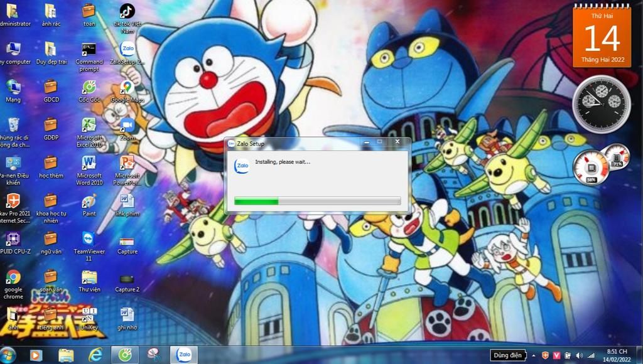Screen dimensions: 643x364
Task: Open the Bkav shield tray icon
Action: point(546,356)
